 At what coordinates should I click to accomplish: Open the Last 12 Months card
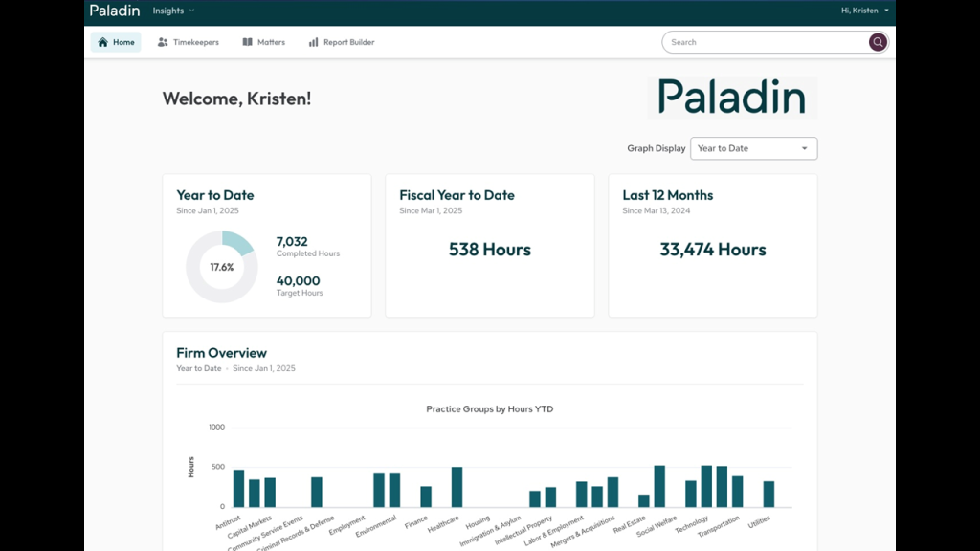click(x=712, y=246)
